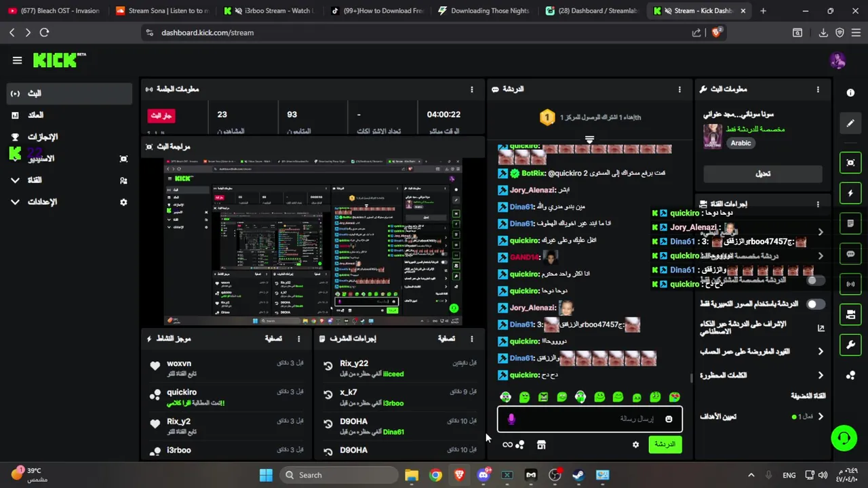The width and height of the screenshot is (868, 488).
Task: Click the stream category thumbnail in معلومات البث
Action: click(712, 136)
